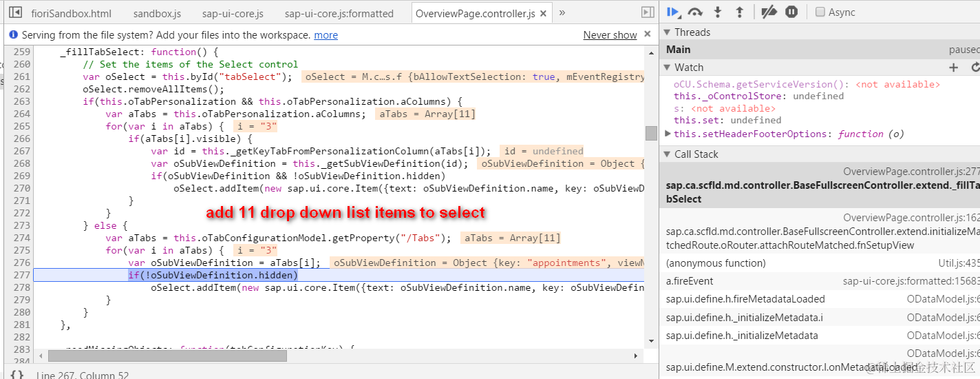Expand this.setHeaderFooterOptions watch entry
The image size is (980, 379).
669,134
